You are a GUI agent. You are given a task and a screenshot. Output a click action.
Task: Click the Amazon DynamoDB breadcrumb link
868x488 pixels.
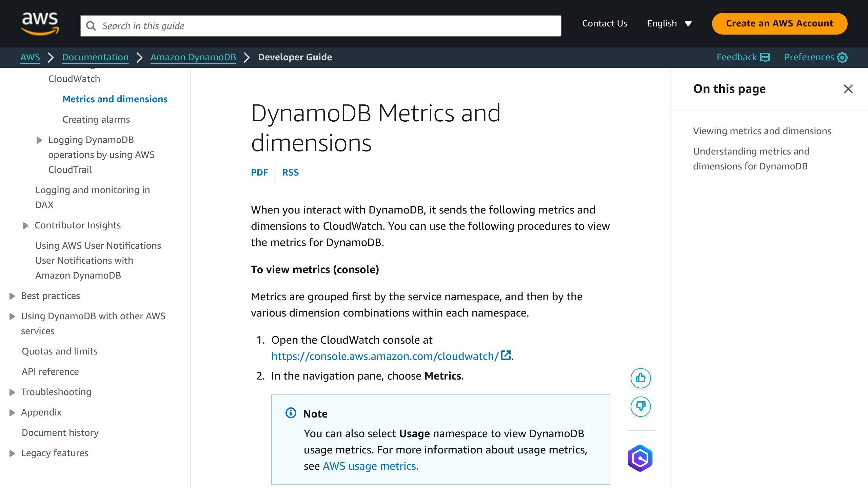click(193, 57)
